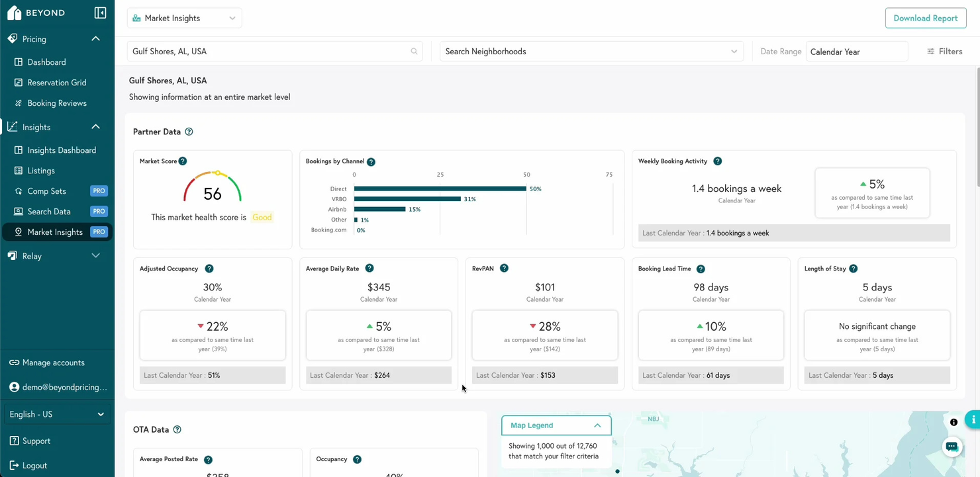This screenshot has width=980, height=477.
Task: Collapse the sidebar panel
Action: [100, 12]
